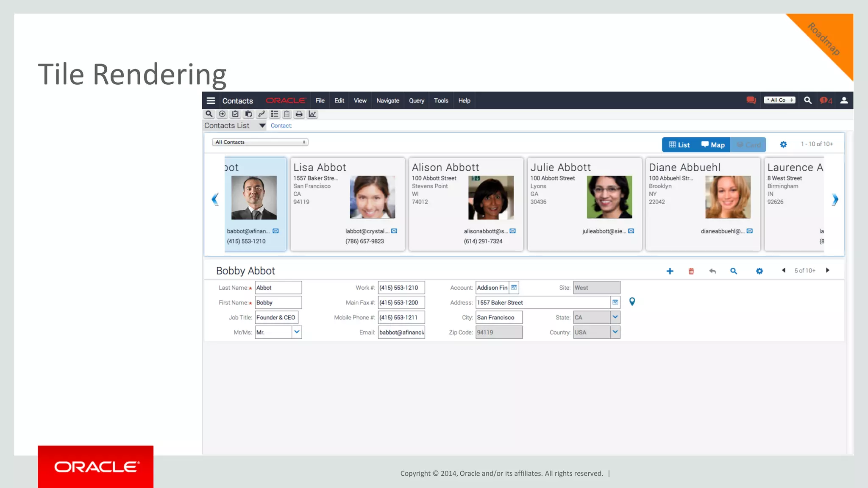Image resolution: width=868 pixels, height=488 pixels.
Task: Open Account field picker icon
Action: (x=514, y=288)
